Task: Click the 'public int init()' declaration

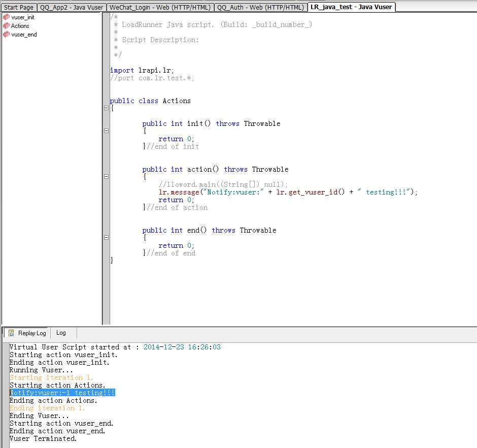Action: click(212, 123)
